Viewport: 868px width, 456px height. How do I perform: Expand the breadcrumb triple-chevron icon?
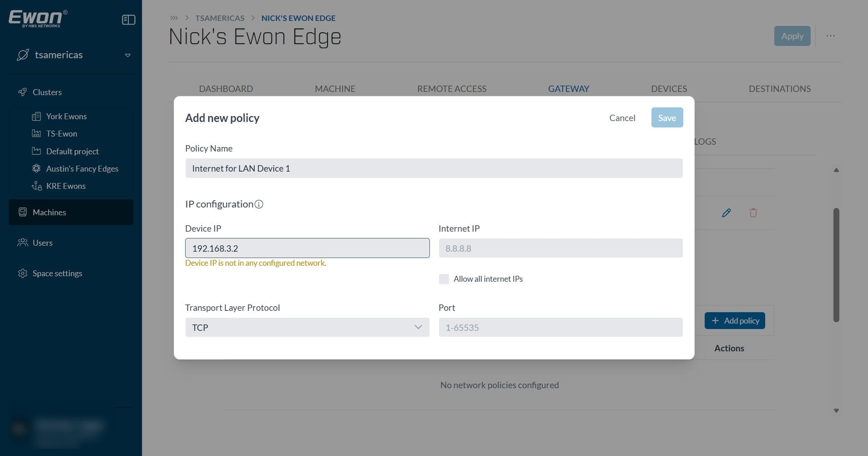(174, 18)
